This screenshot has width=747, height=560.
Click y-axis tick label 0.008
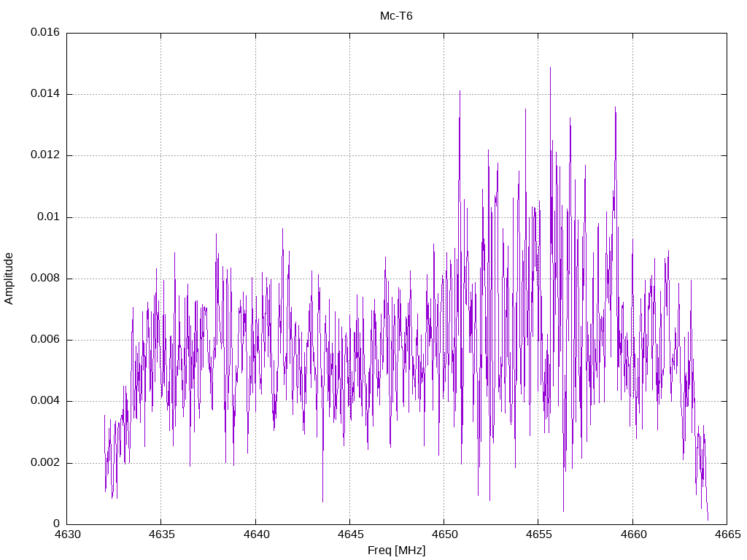45,278
